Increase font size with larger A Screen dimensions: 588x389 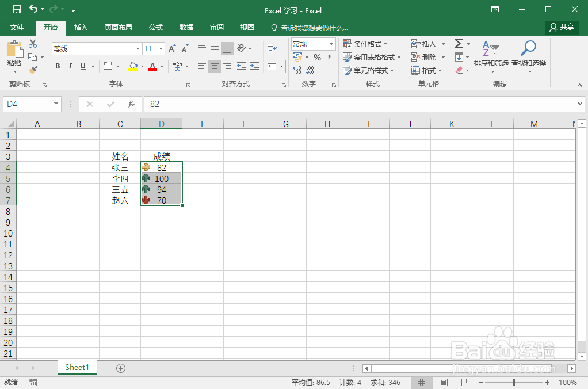point(172,48)
